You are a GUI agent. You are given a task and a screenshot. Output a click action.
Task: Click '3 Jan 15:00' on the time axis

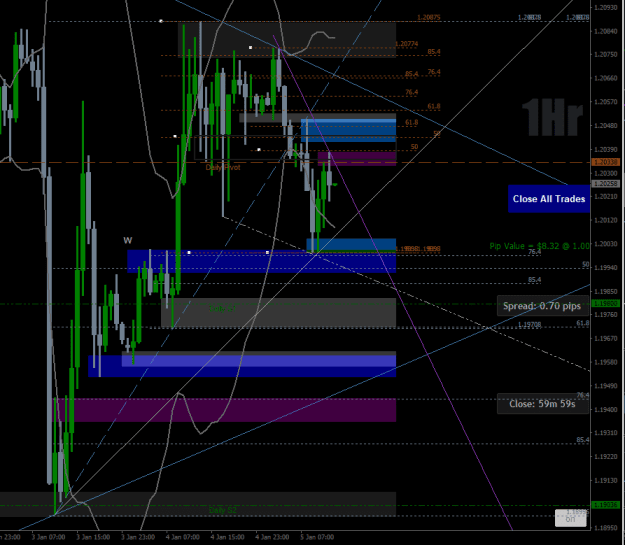click(93, 537)
